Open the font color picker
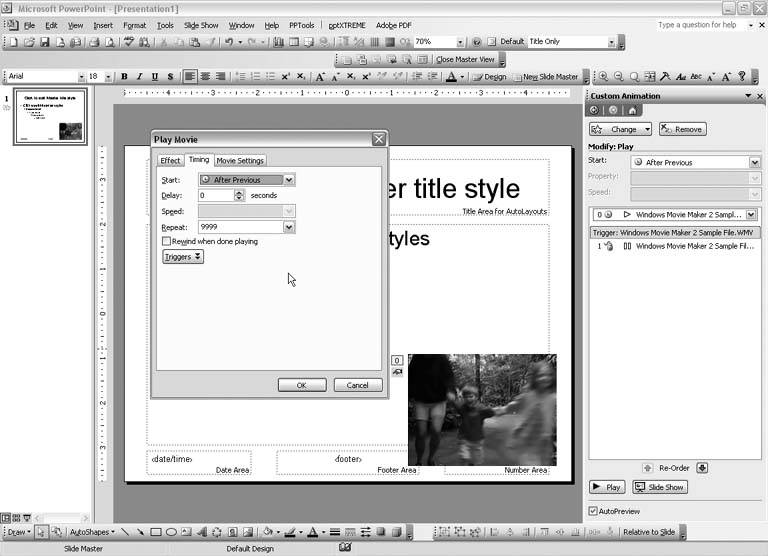The height and width of the screenshot is (556, 768). click(452, 76)
